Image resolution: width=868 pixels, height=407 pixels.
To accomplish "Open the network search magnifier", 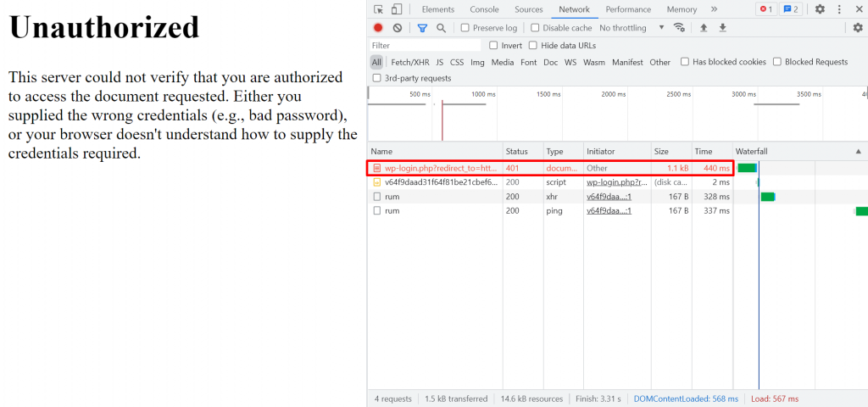I will [x=441, y=28].
